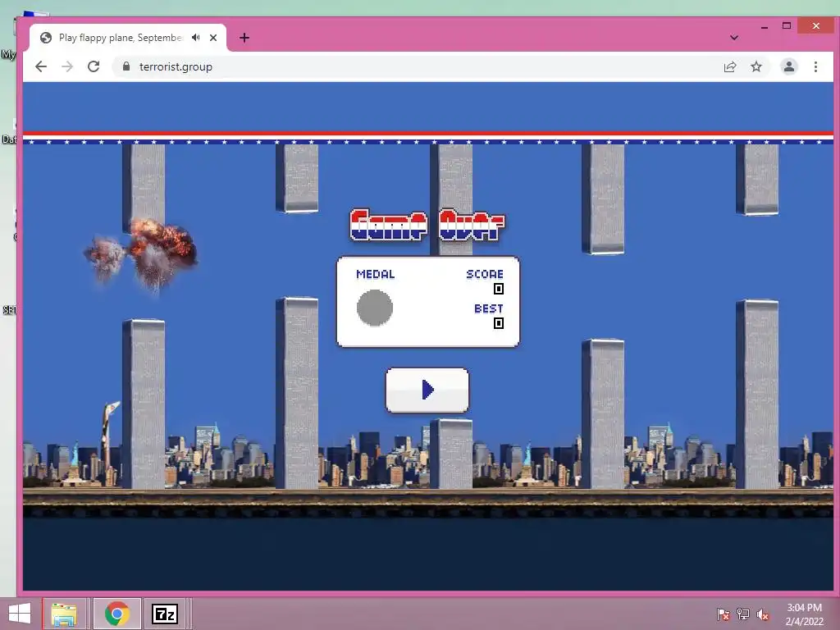Open the clock showing 3:04 PM
The height and width of the screenshot is (630, 840).
pos(804,614)
